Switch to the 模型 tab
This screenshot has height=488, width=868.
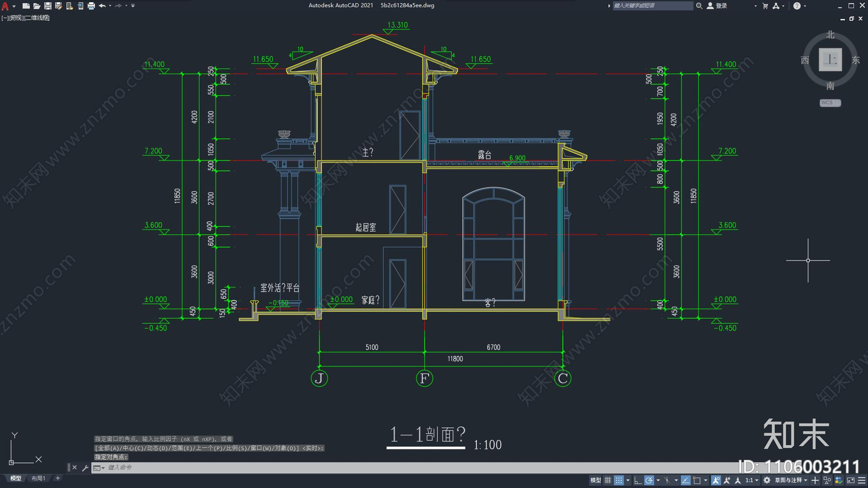[16, 478]
